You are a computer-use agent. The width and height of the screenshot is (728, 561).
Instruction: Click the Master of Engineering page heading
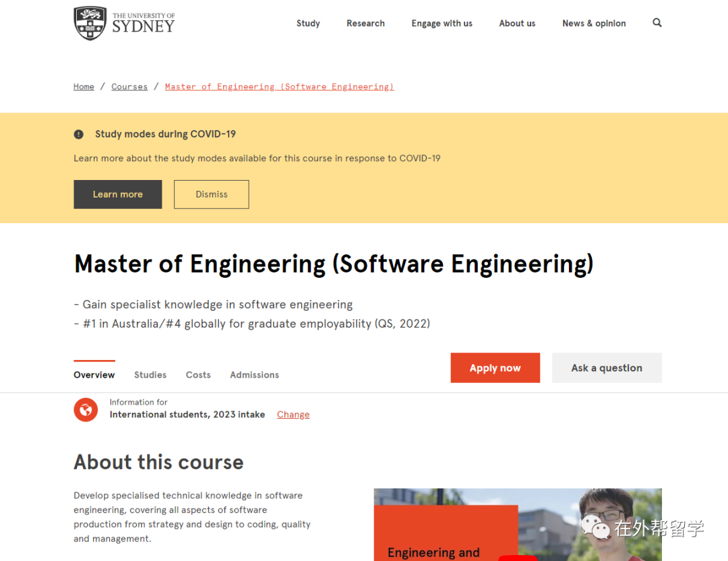click(334, 264)
